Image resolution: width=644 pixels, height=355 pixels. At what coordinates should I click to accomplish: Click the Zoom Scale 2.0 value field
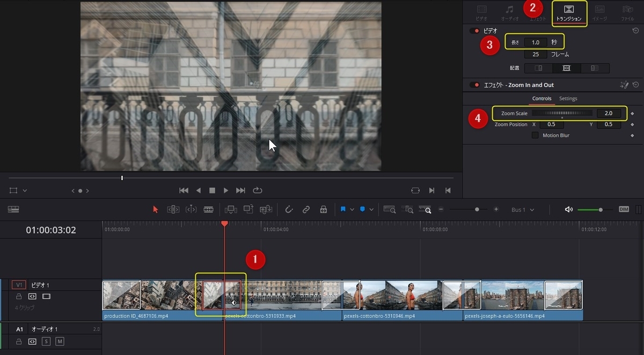pos(609,113)
